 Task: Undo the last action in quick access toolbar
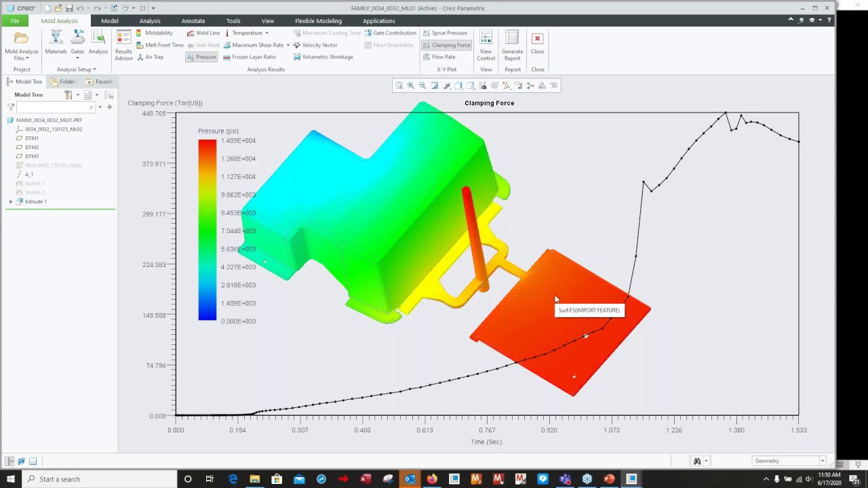81,8
